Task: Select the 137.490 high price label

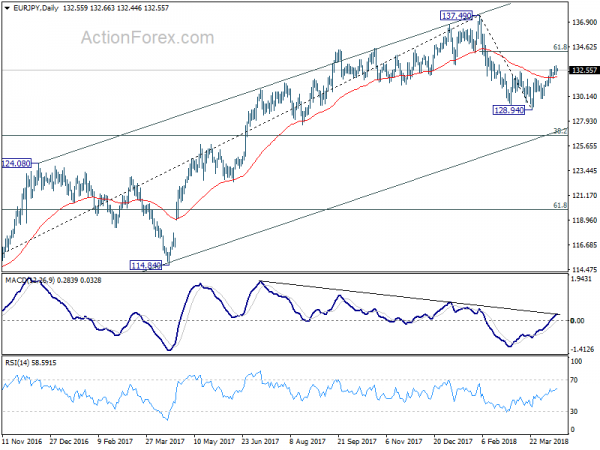Action: pos(456,16)
